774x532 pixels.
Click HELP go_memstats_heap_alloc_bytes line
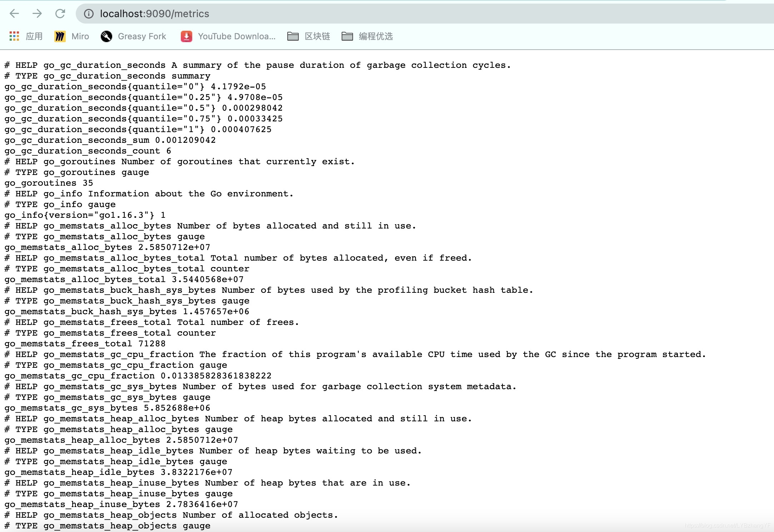pos(238,419)
